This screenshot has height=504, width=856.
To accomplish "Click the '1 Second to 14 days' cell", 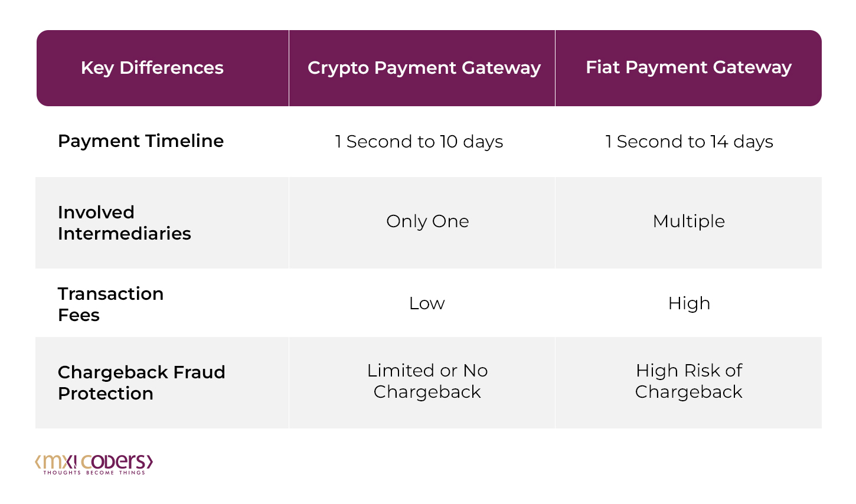I will 689,142.
